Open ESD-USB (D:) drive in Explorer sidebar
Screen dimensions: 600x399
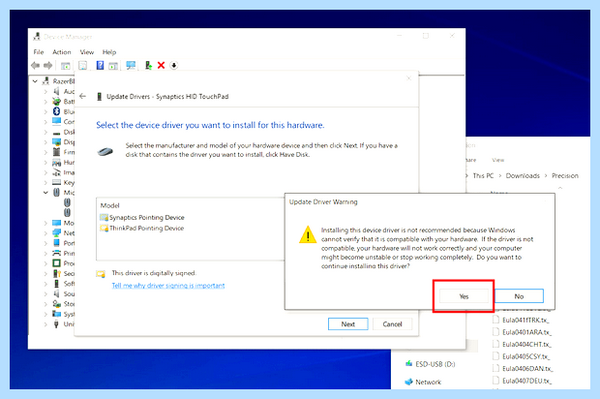(x=430, y=364)
